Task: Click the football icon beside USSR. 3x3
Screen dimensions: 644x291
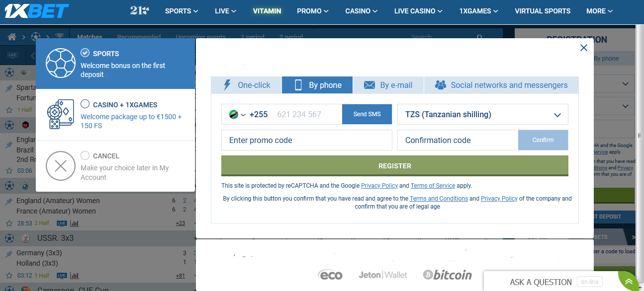Action: click(9, 238)
